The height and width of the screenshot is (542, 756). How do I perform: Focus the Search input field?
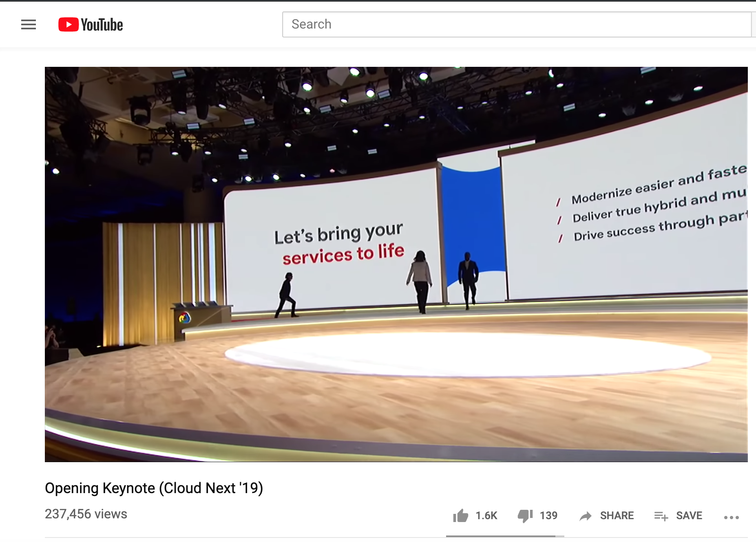pyautogui.click(x=517, y=24)
